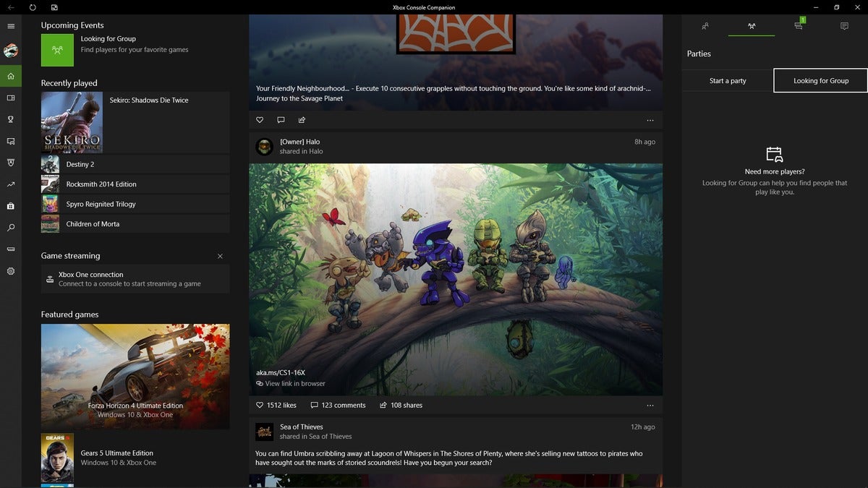Like the Halo post with 1512 likes

tap(276, 406)
